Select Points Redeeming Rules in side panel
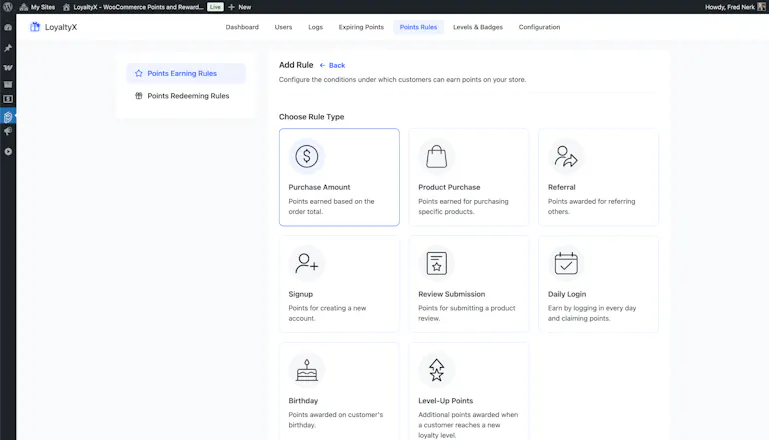This screenshot has width=769, height=440. [186, 96]
